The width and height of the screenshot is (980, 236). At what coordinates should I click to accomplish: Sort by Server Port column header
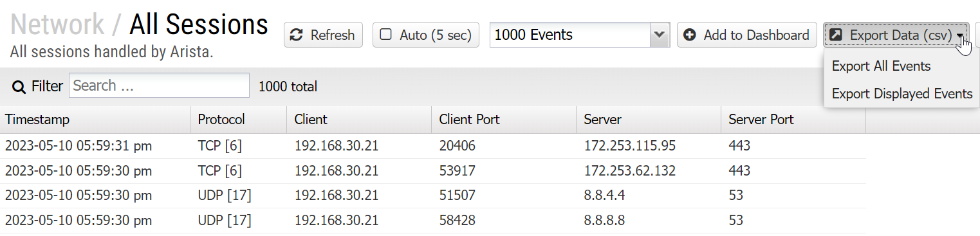coord(793,119)
